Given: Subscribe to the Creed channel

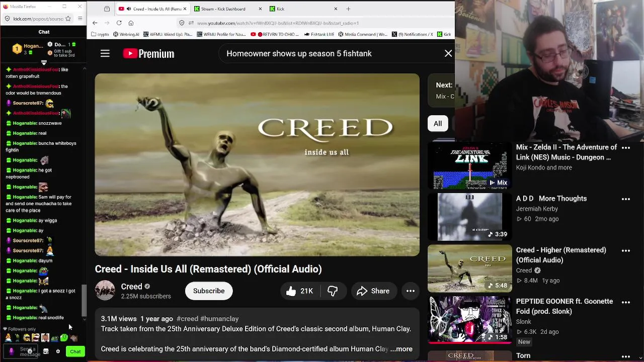Looking at the screenshot, I should point(209,291).
